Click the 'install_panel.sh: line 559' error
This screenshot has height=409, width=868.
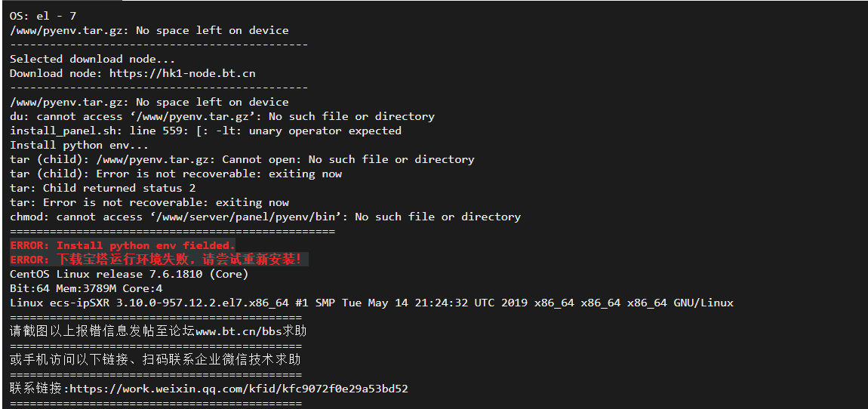(x=205, y=131)
